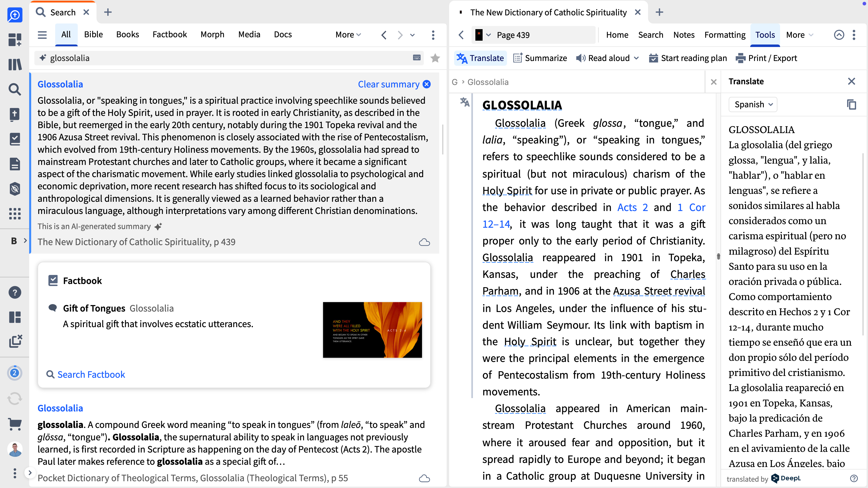Viewport: 868px width, 488px height.
Task: Click the star favorite icon beside search box
Action: tap(435, 58)
